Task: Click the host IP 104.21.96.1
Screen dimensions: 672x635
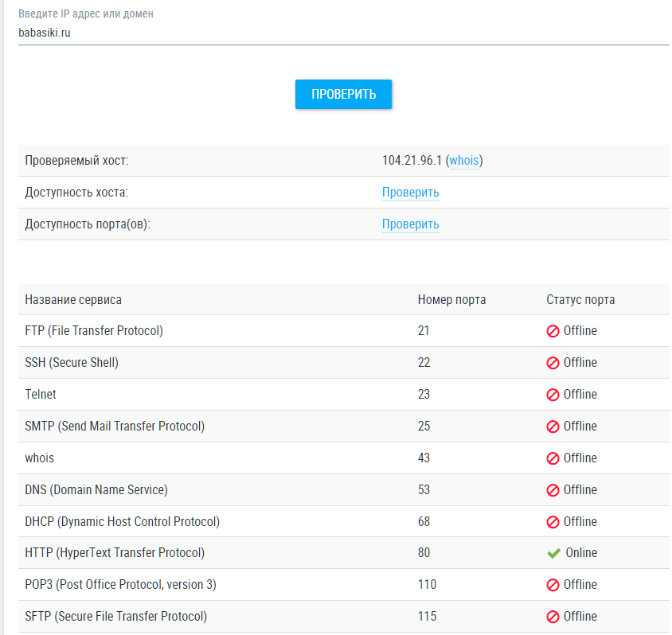Action: coord(412,161)
